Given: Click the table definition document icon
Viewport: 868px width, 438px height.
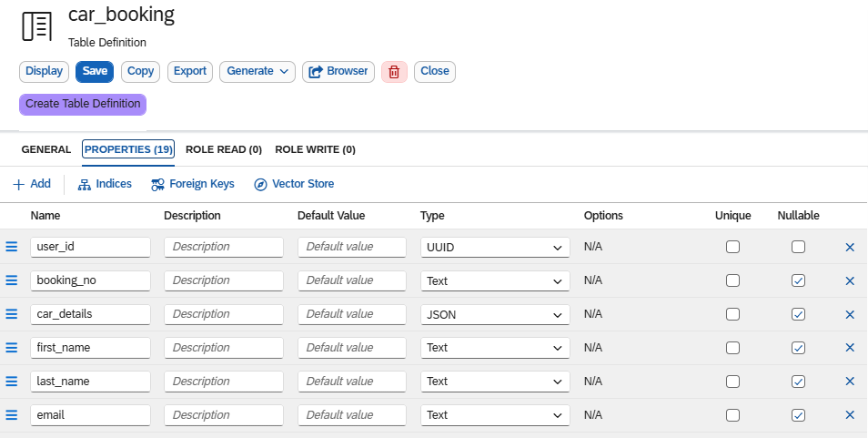Looking at the screenshot, I should (x=37, y=26).
